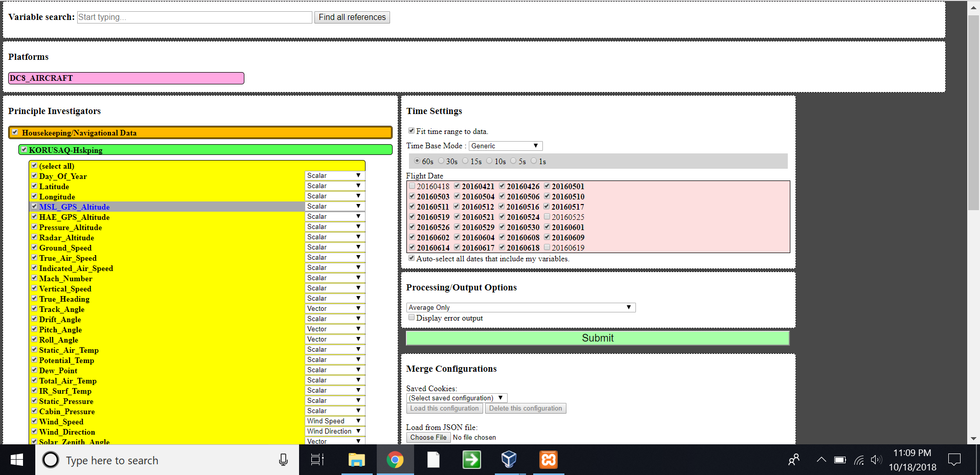This screenshot has width=980, height=475.
Task: Click the green Submit button
Action: [598, 338]
